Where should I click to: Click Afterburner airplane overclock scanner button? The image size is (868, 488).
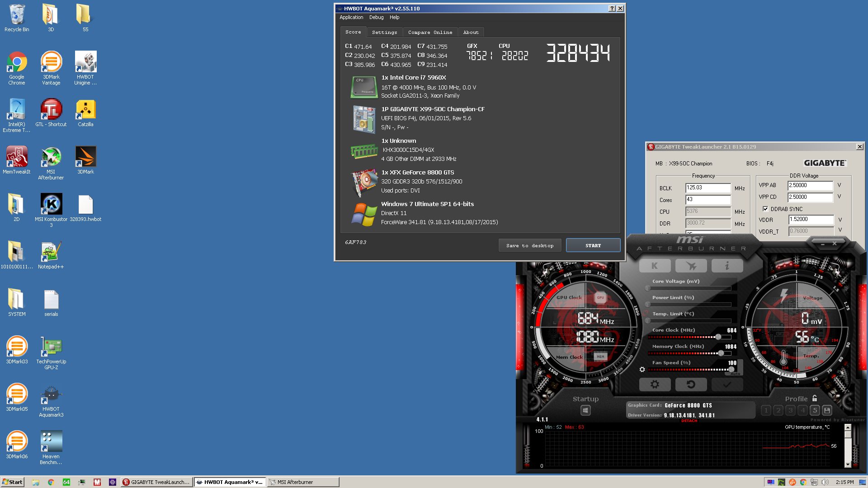691,266
